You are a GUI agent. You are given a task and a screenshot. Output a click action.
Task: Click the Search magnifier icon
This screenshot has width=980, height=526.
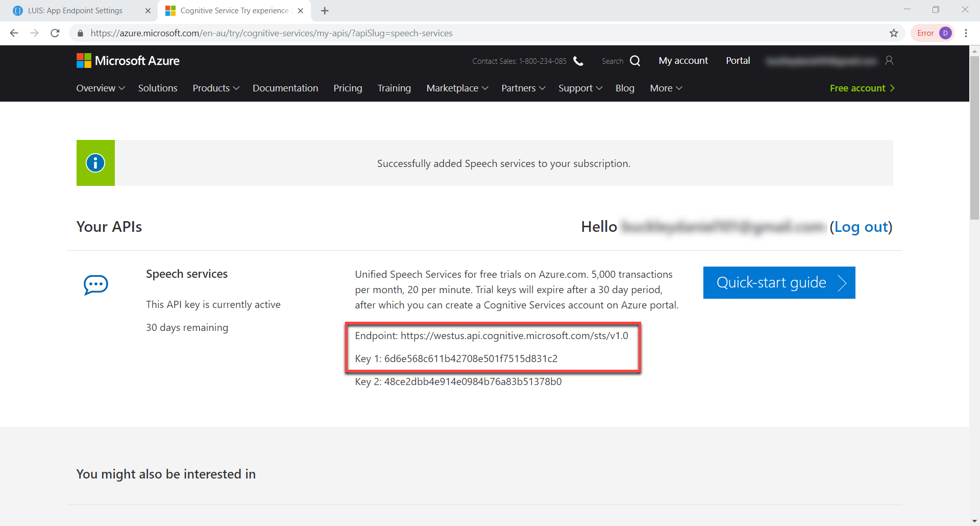635,61
